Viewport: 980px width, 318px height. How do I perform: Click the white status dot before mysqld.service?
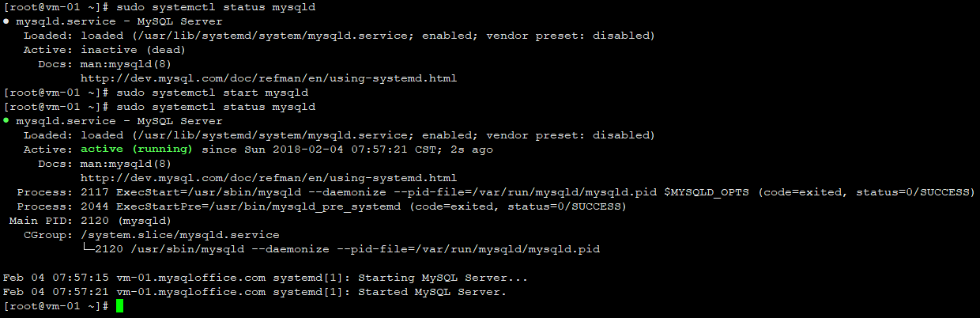coord(6,21)
